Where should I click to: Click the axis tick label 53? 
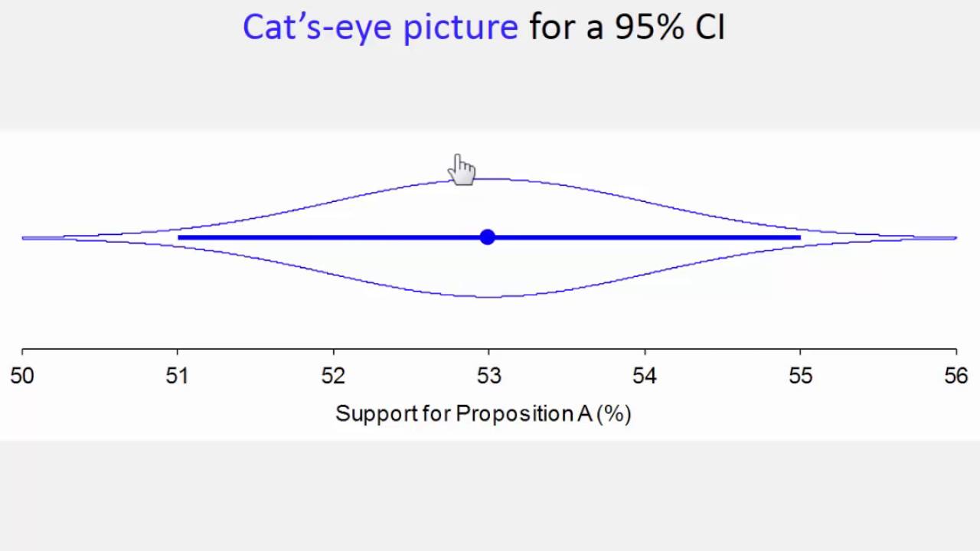(488, 376)
